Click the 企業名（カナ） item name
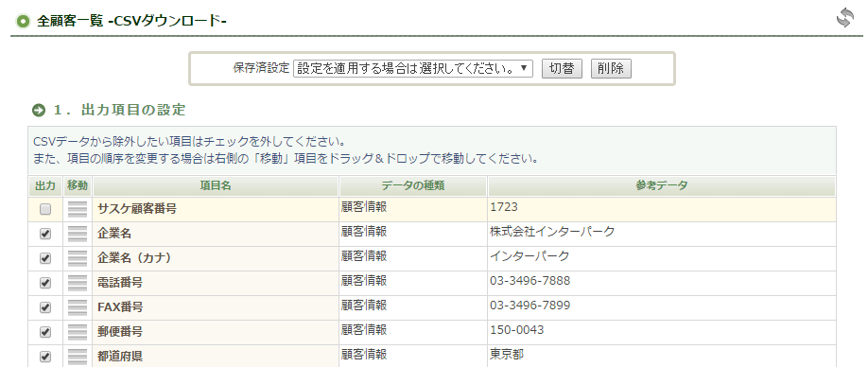This screenshot has height=367, width=868. [x=134, y=258]
